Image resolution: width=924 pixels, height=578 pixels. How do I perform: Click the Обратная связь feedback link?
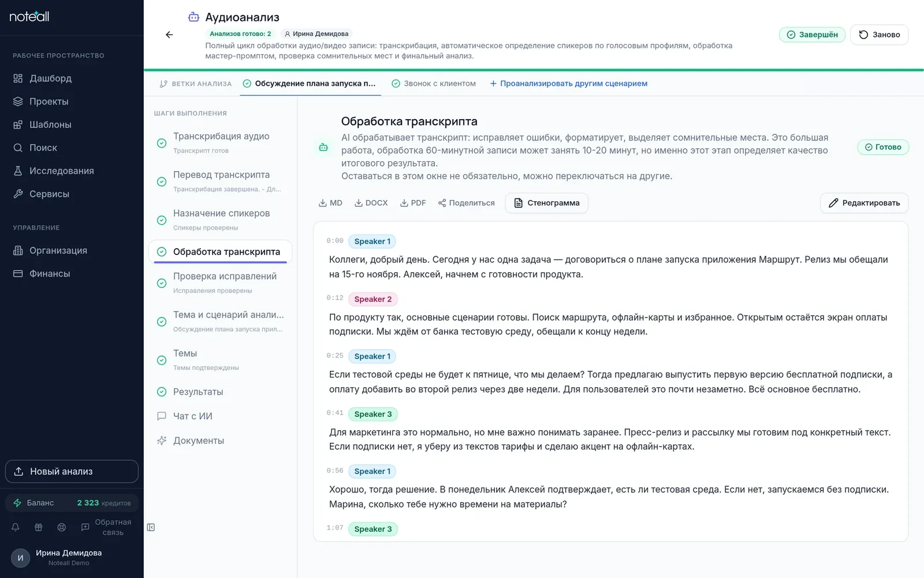(x=106, y=527)
